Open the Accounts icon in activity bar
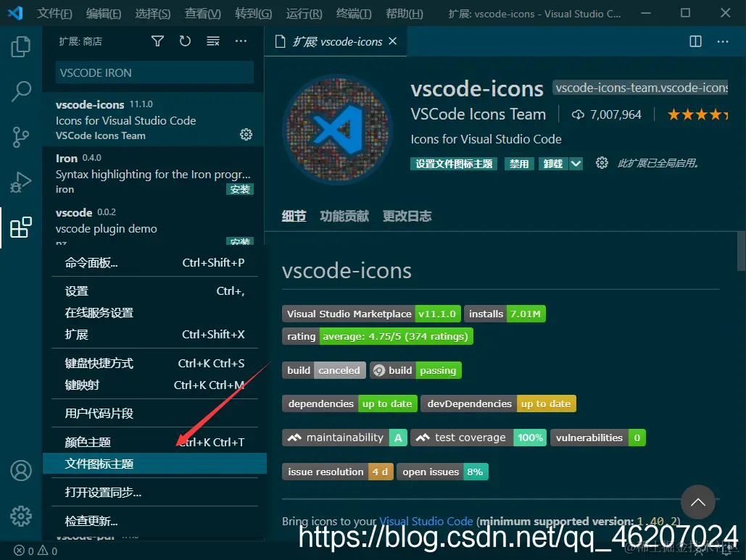The height and width of the screenshot is (560, 746). point(21,471)
